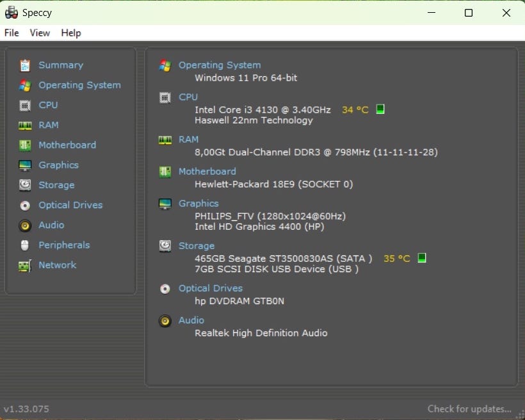Open Motherboard details from sidebar
525x420 pixels.
[x=67, y=145]
